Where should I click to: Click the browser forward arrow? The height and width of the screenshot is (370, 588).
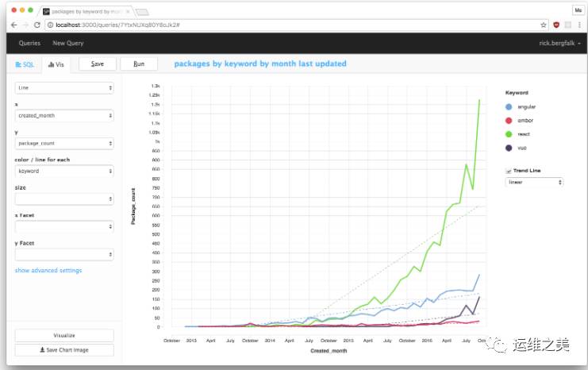pyautogui.click(x=25, y=25)
